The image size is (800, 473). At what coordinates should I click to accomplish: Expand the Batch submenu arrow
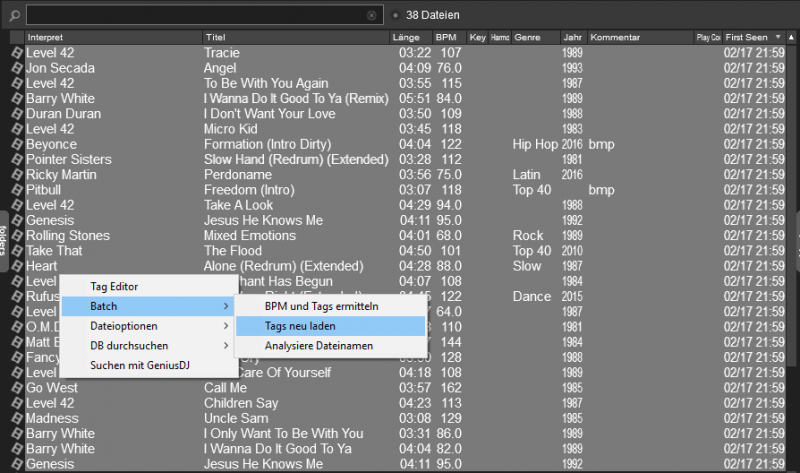click(224, 306)
